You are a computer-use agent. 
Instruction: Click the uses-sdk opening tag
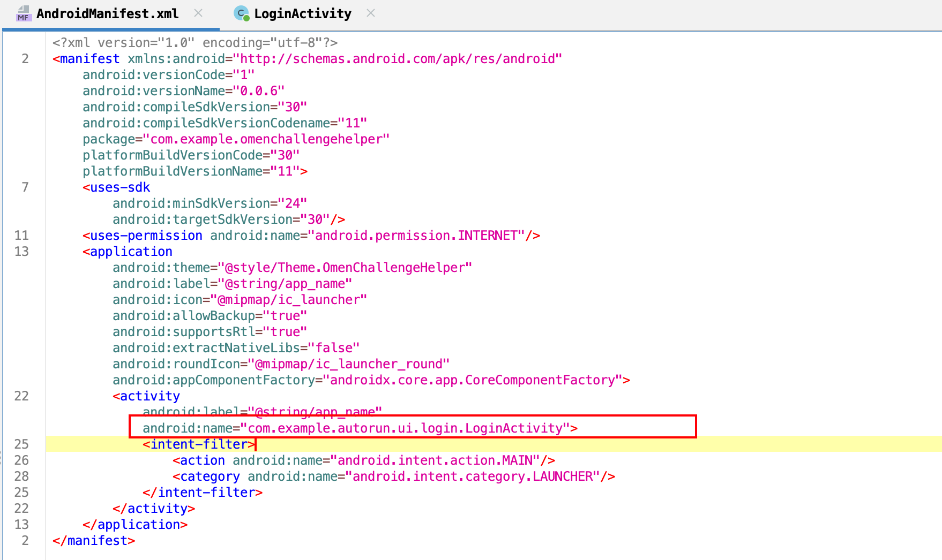coord(116,187)
